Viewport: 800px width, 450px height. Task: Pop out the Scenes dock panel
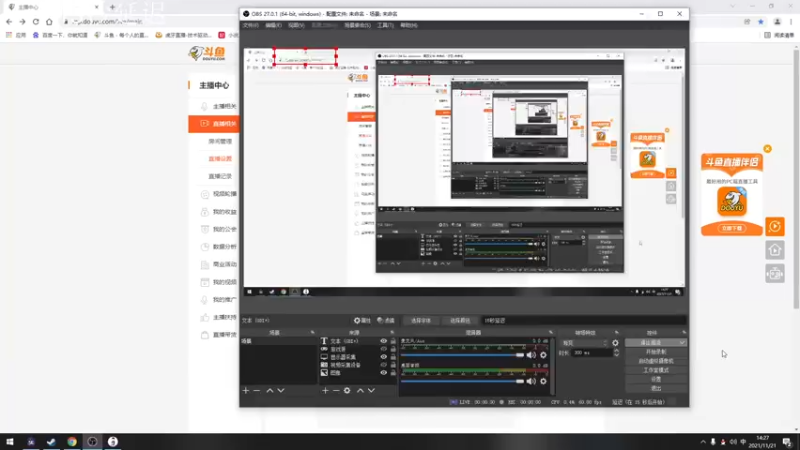(312, 333)
